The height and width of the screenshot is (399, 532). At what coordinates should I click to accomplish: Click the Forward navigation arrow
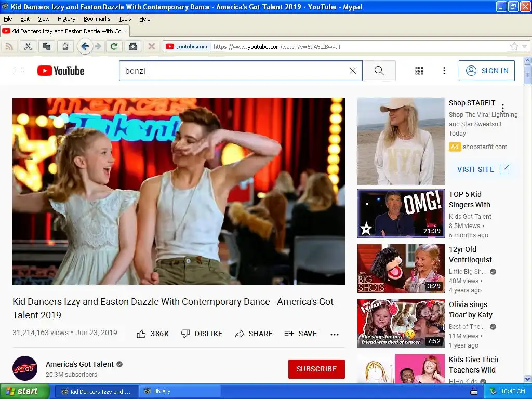coord(98,46)
